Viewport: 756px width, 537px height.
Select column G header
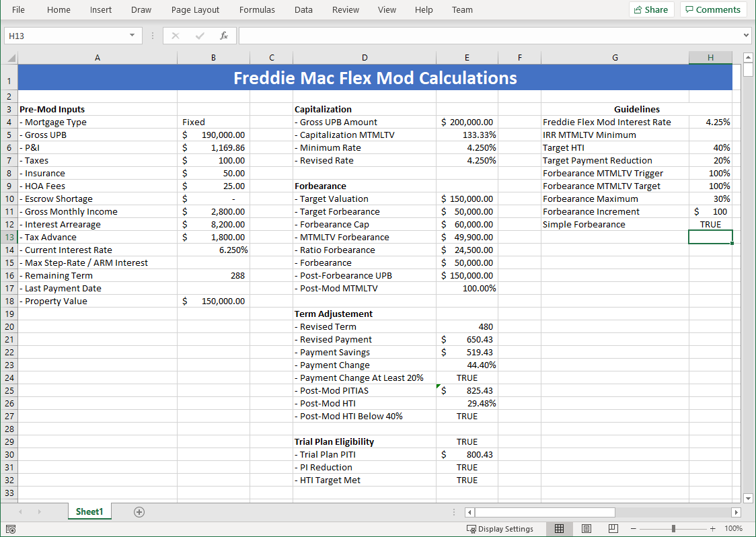coord(615,58)
